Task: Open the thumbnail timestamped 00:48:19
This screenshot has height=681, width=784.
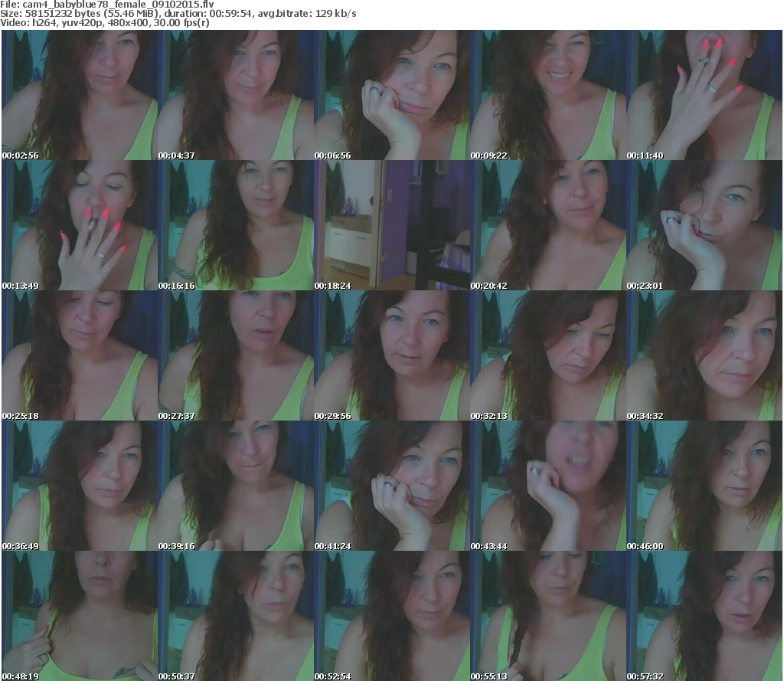Action: 80,616
